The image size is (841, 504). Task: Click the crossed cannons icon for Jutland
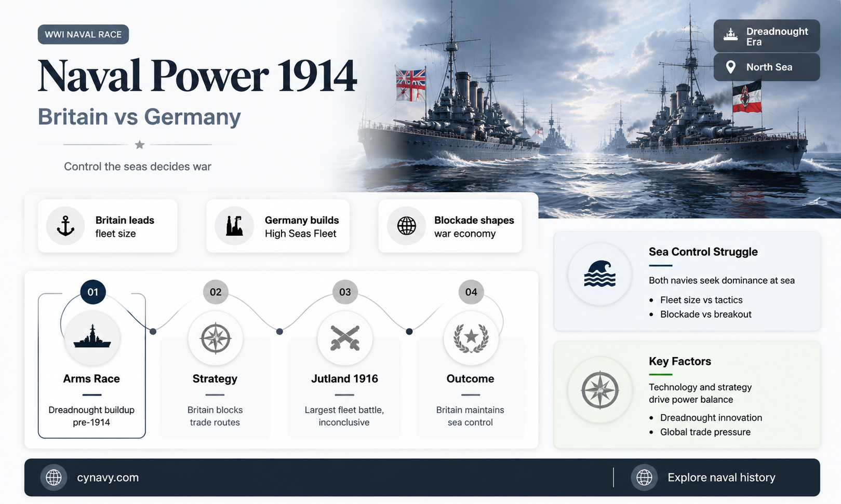[345, 338]
